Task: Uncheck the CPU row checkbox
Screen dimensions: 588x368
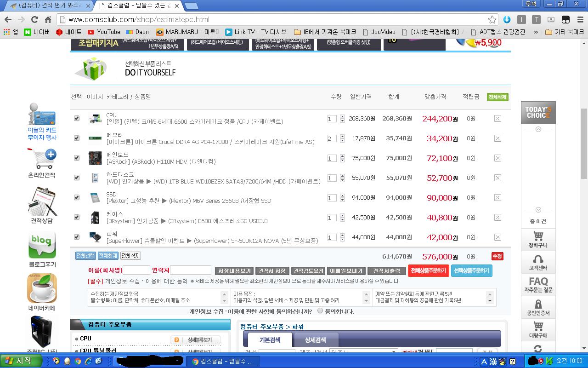Action: pos(77,118)
